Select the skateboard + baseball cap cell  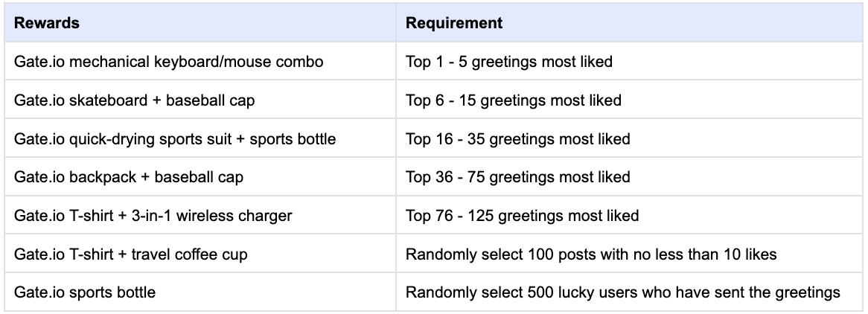tap(134, 100)
